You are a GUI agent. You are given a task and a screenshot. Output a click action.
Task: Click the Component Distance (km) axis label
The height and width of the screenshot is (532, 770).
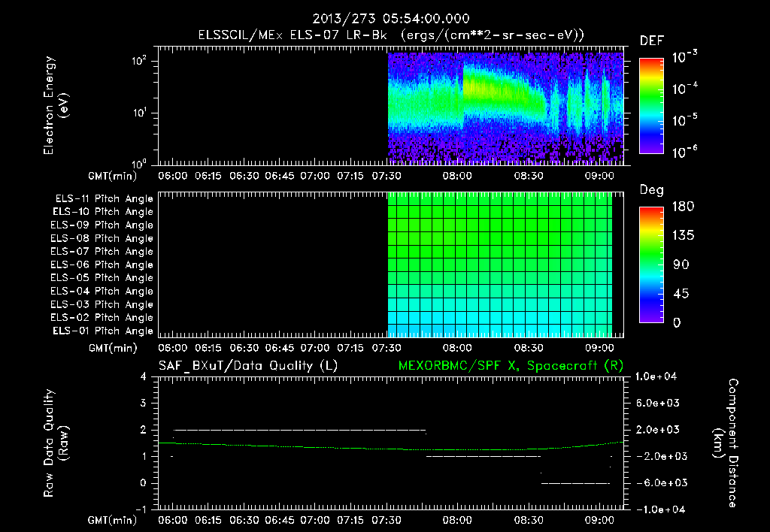726,443
